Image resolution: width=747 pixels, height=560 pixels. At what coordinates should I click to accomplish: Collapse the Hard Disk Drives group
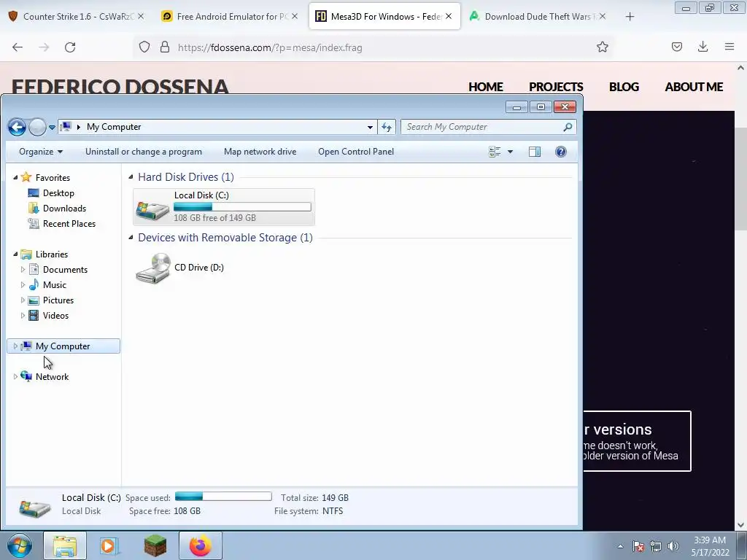coord(131,177)
